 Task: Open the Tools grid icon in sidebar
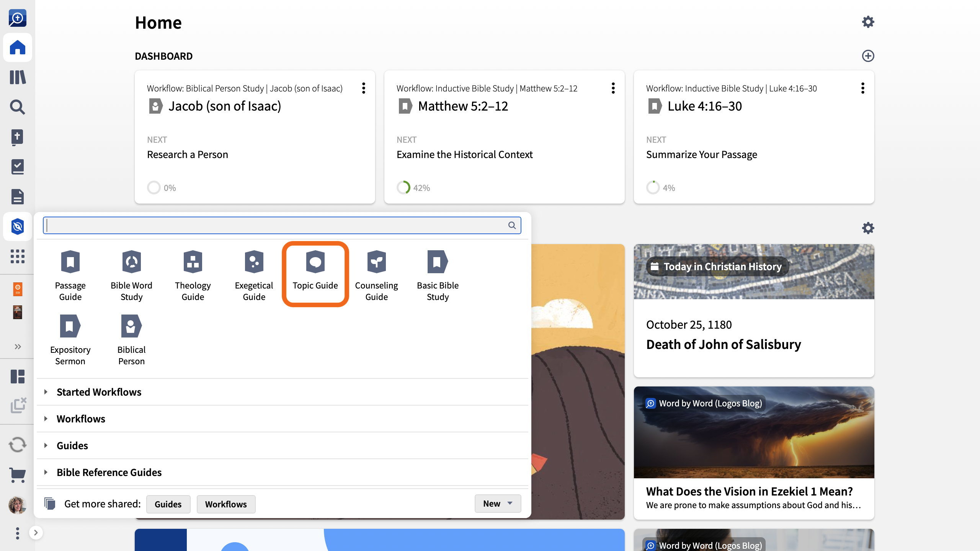[x=18, y=256]
